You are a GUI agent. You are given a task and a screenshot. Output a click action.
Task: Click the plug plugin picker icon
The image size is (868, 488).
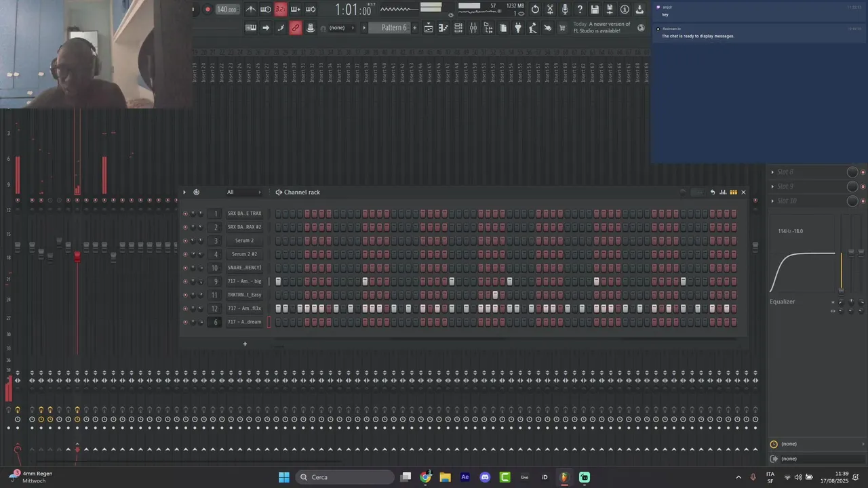pyautogui.click(x=518, y=28)
